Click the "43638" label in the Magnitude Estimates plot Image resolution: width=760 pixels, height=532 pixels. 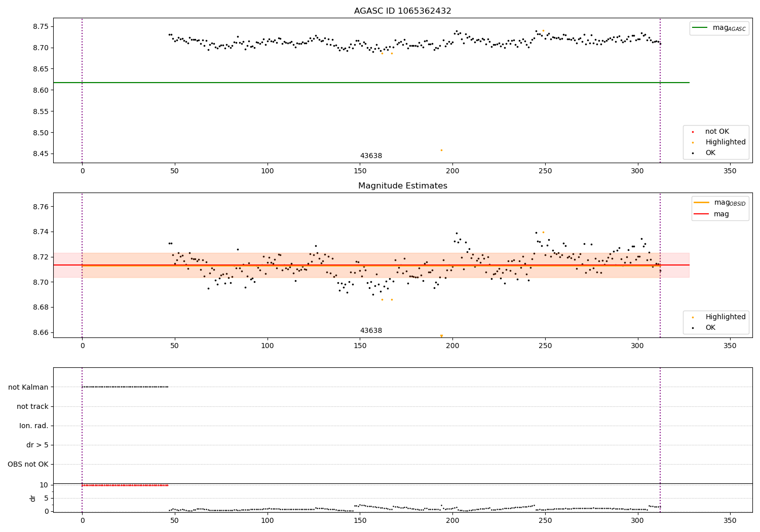(371, 331)
